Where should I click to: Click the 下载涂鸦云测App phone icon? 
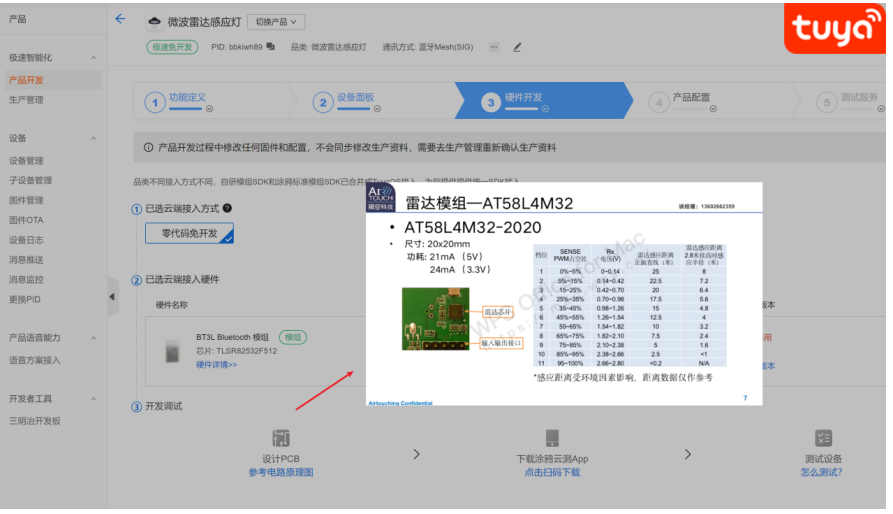click(552, 438)
